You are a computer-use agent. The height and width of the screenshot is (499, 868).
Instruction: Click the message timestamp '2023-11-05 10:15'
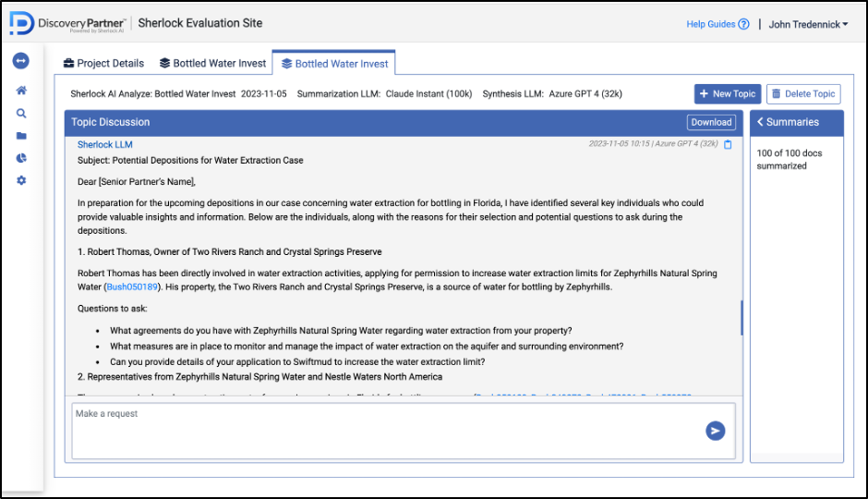coord(619,144)
